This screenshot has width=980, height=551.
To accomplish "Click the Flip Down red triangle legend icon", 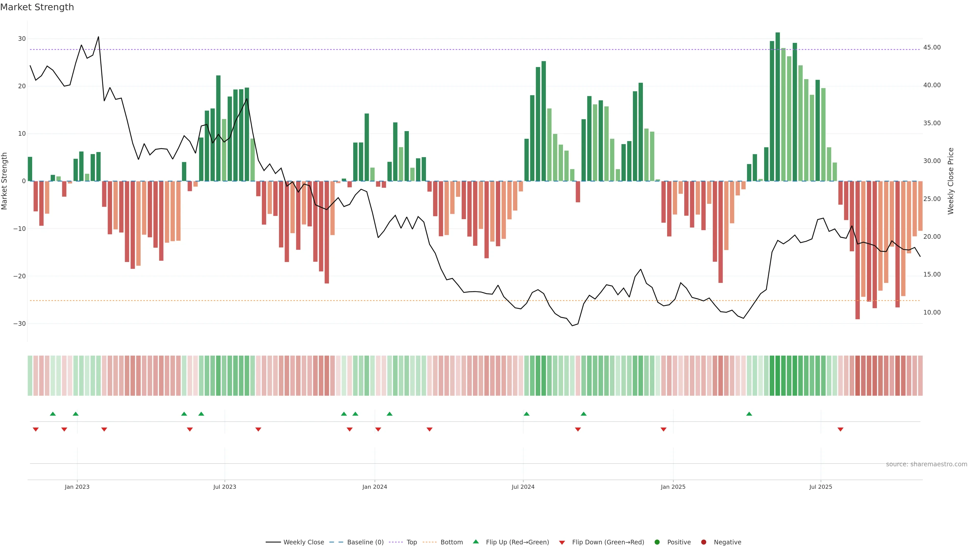I will tap(562, 543).
